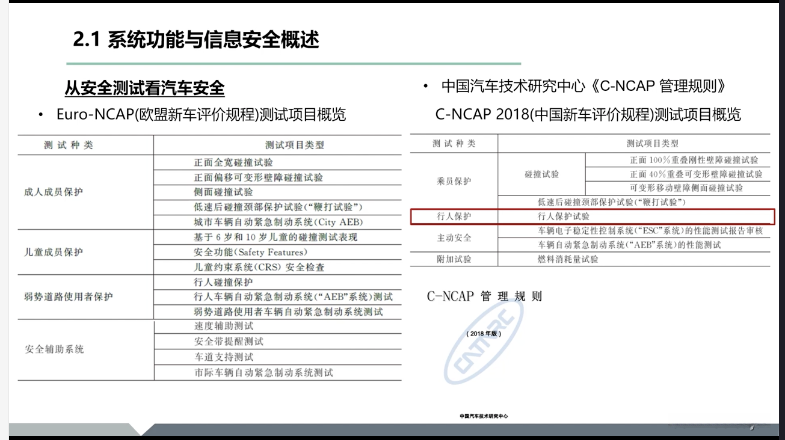Click the Euro-NCAP(欧盟新车评价规程) bullet line
Image resolution: width=785 pixels, height=440 pixels.
pos(201,115)
